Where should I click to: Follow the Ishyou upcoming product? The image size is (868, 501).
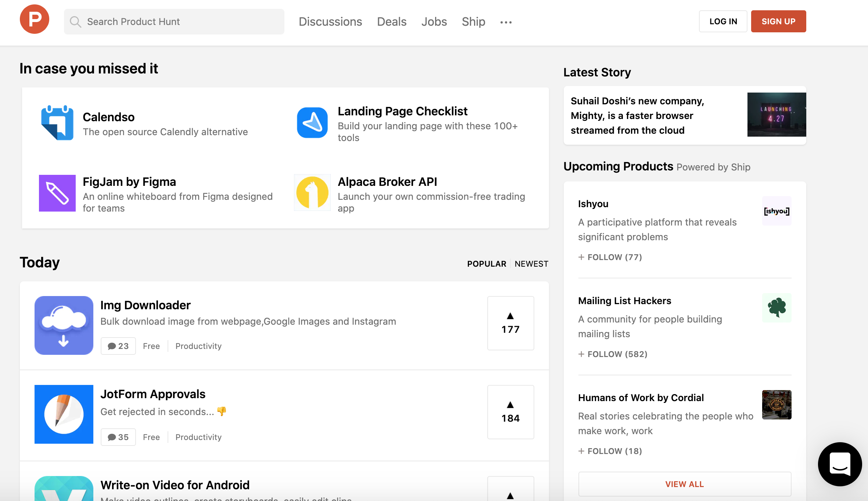coord(610,257)
